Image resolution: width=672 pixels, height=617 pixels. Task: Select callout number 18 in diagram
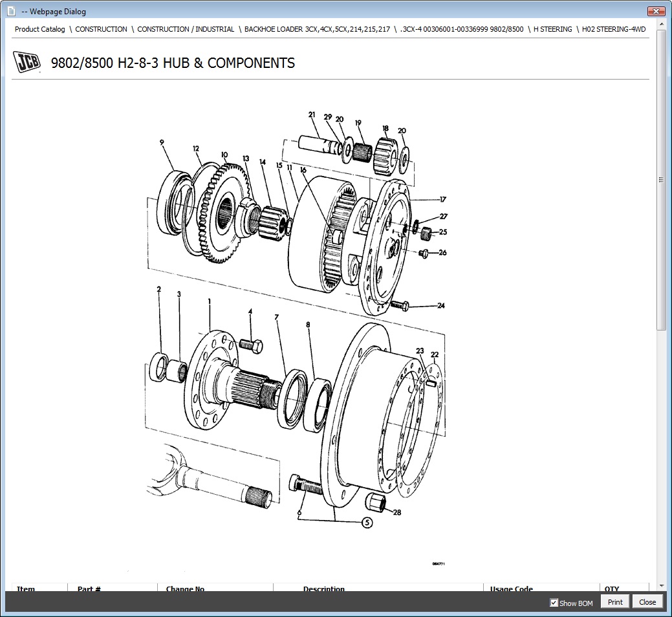385,128
